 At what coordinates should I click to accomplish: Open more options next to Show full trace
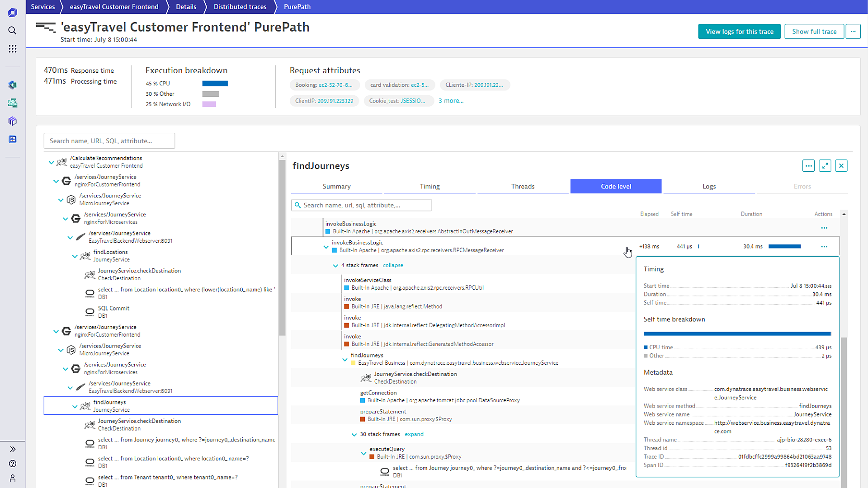[853, 32]
